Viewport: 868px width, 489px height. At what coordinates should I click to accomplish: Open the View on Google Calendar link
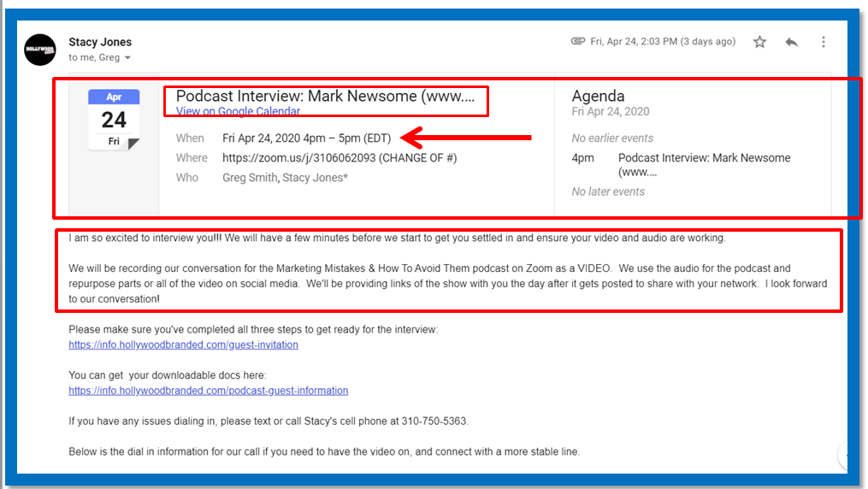pos(238,111)
